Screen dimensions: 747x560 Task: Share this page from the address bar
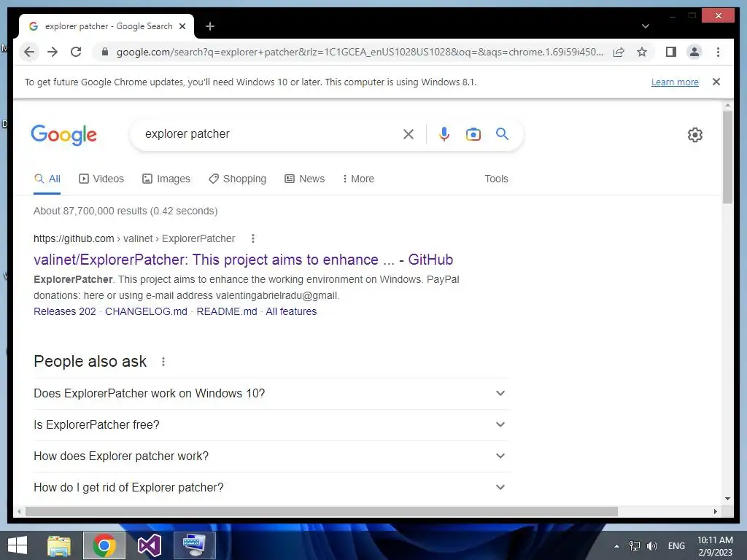619,52
